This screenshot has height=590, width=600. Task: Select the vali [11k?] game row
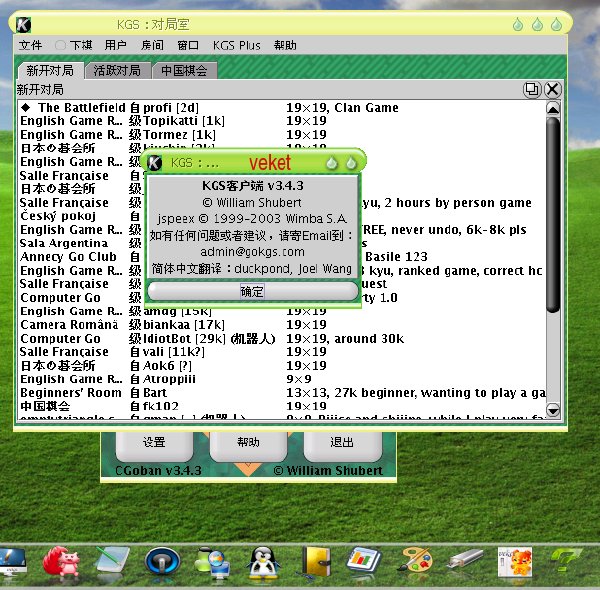click(x=282, y=352)
